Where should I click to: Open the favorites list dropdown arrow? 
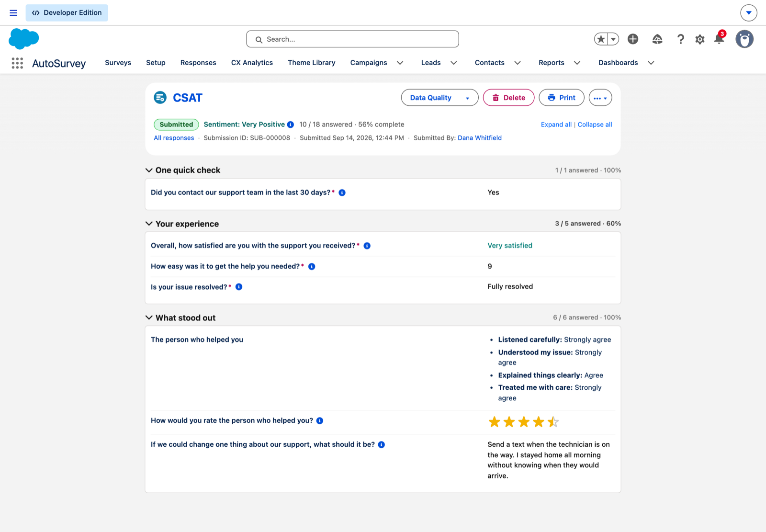[613, 39]
